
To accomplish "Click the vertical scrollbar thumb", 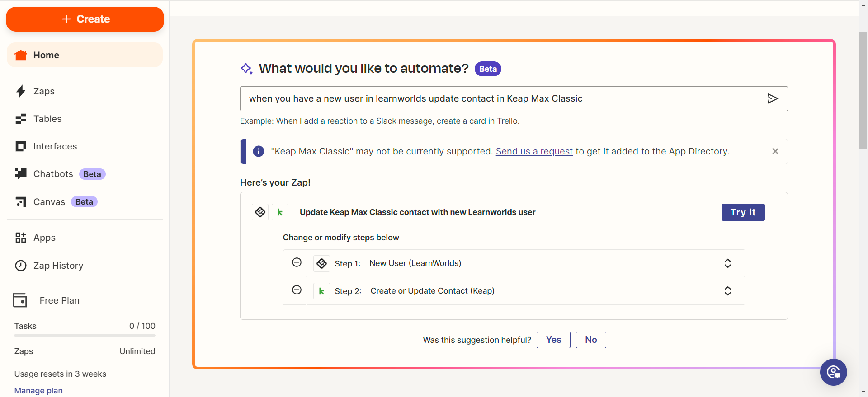I will (x=863, y=90).
